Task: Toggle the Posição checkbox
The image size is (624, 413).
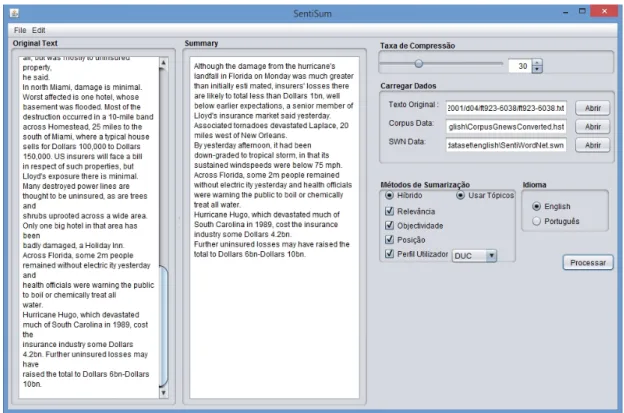Action: 390,240
